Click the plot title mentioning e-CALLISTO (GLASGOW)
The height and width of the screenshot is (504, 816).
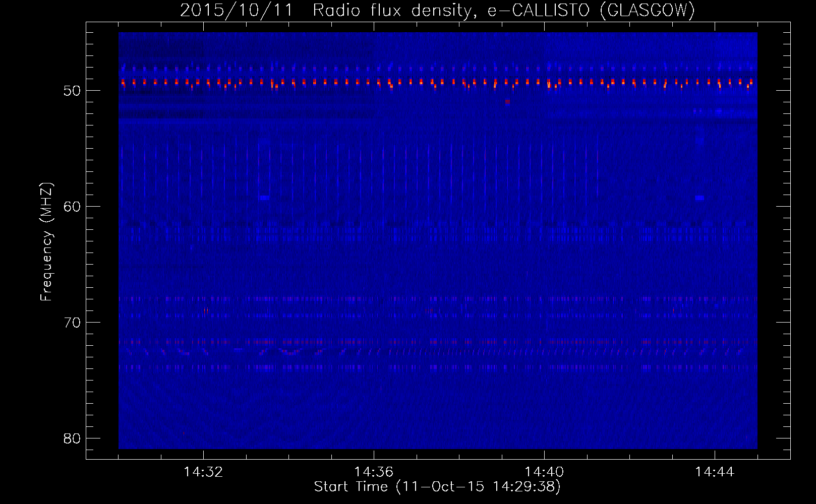coord(437,10)
